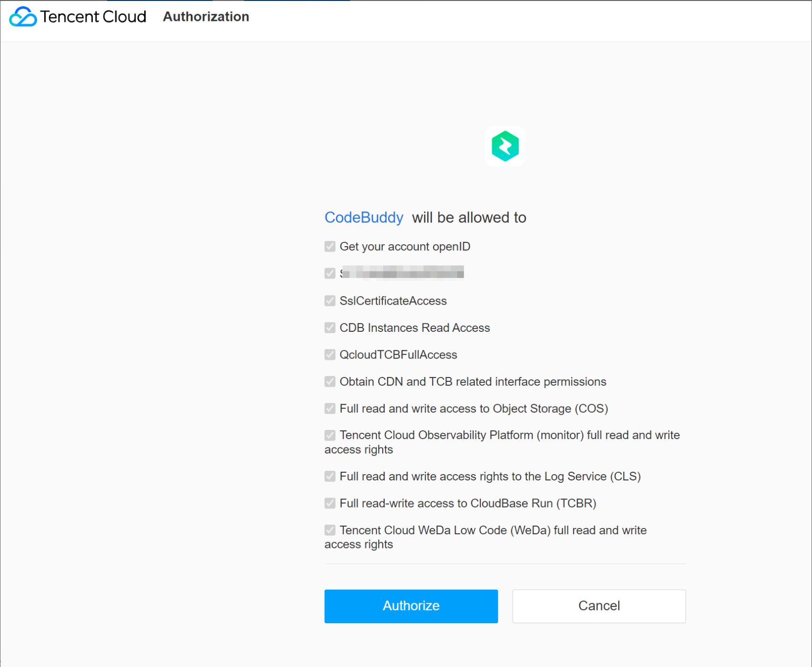The image size is (812, 667).
Task: Toggle the blurred second permission checkbox
Action: 329,273
